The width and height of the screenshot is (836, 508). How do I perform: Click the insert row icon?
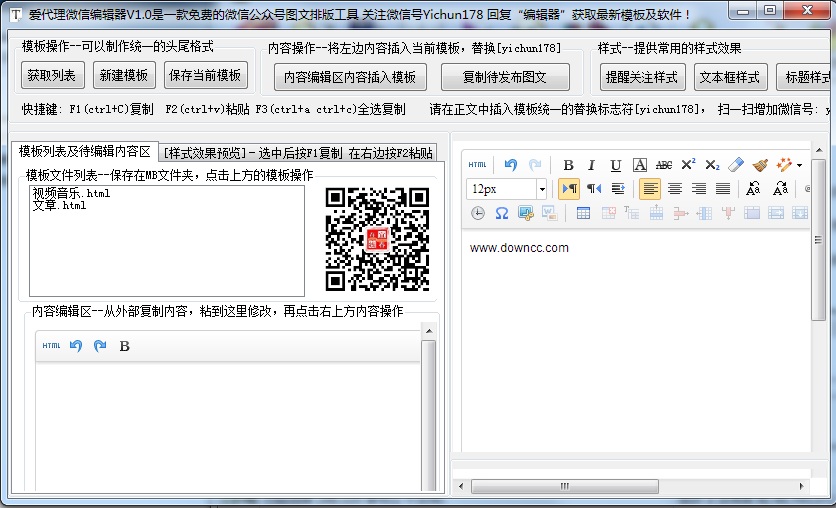(x=656, y=213)
